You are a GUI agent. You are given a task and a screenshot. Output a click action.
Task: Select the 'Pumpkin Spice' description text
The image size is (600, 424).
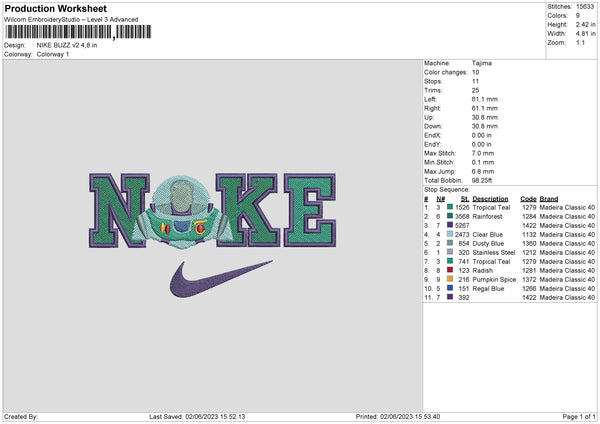click(x=494, y=279)
